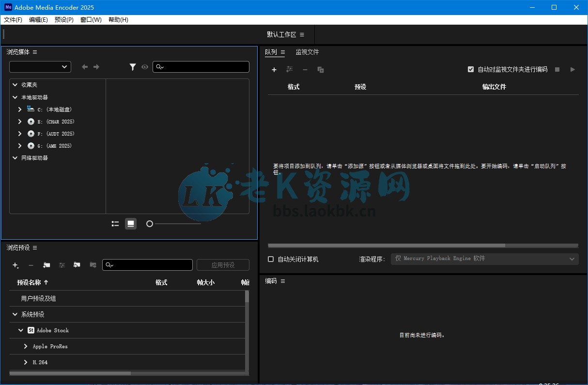Open the 浏览媒体 panel menu icon
This screenshot has height=385, width=588.
tap(35, 52)
